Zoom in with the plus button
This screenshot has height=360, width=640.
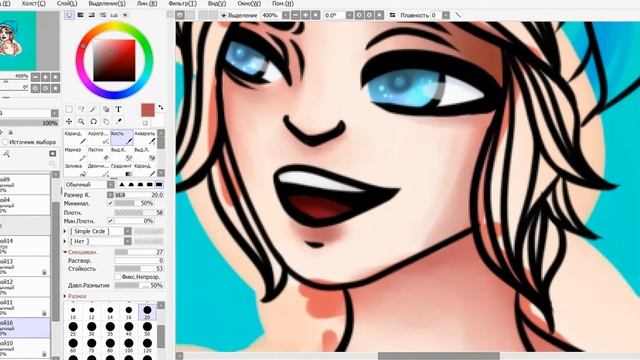click(306, 15)
